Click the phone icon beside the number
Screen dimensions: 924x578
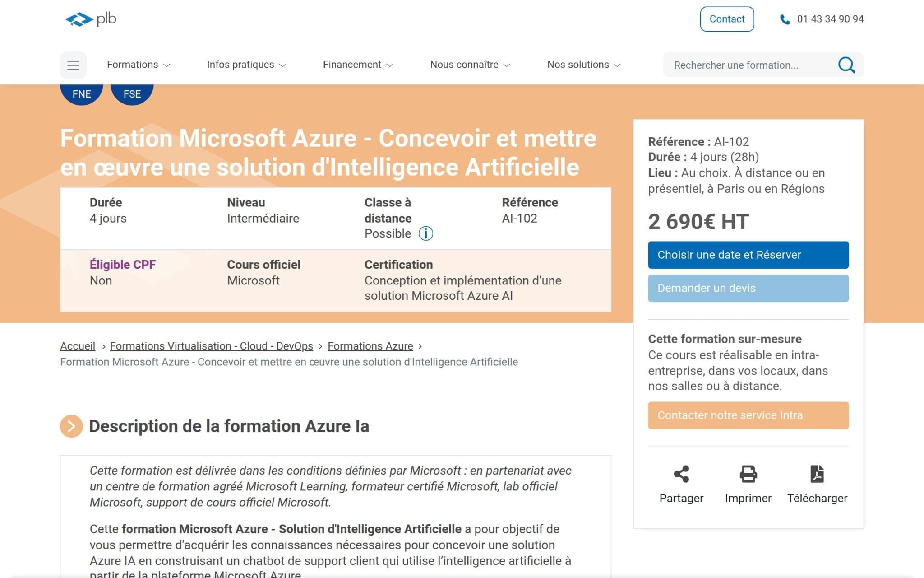coord(785,19)
